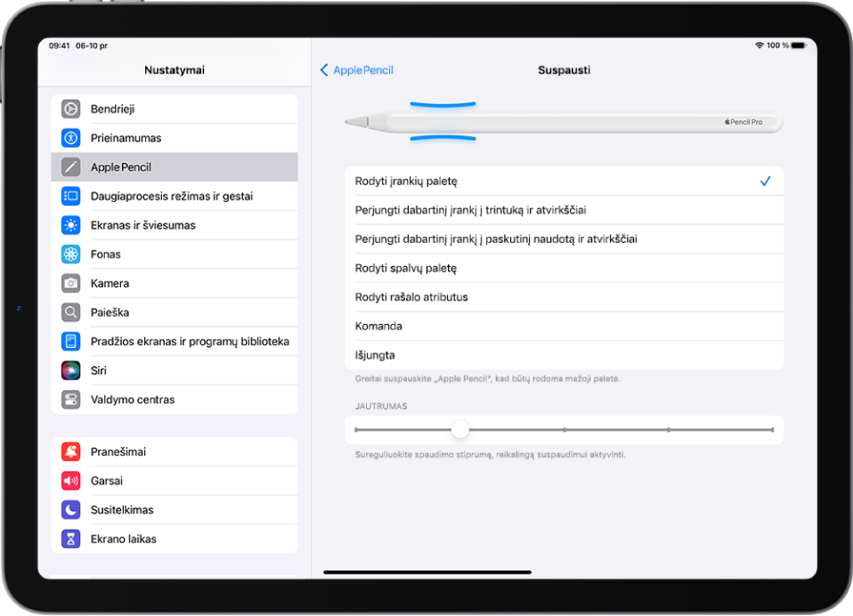This screenshot has width=853, height=616.
Task: Set sensitivity slider to maximum tick
Action: click(x=773, y=430)
